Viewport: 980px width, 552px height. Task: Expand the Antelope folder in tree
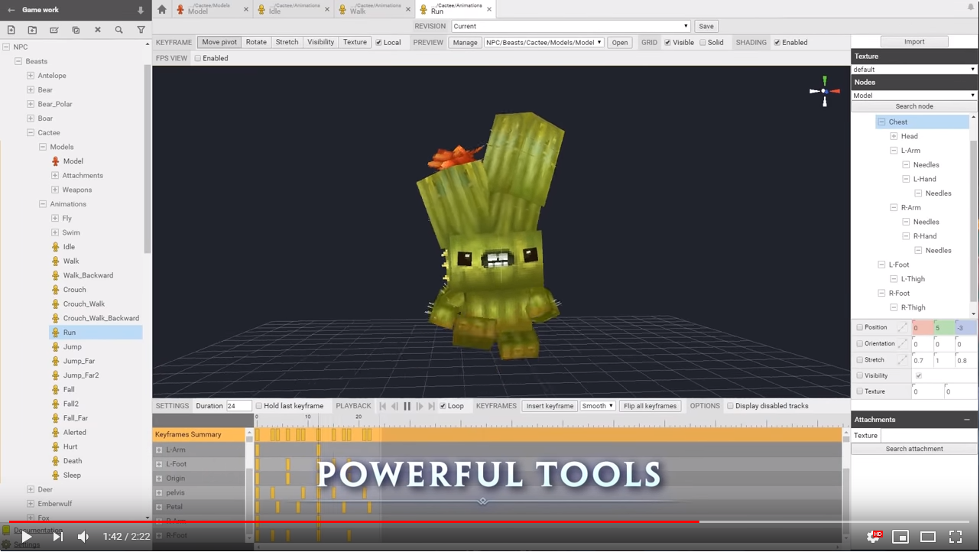coord(31,76)
